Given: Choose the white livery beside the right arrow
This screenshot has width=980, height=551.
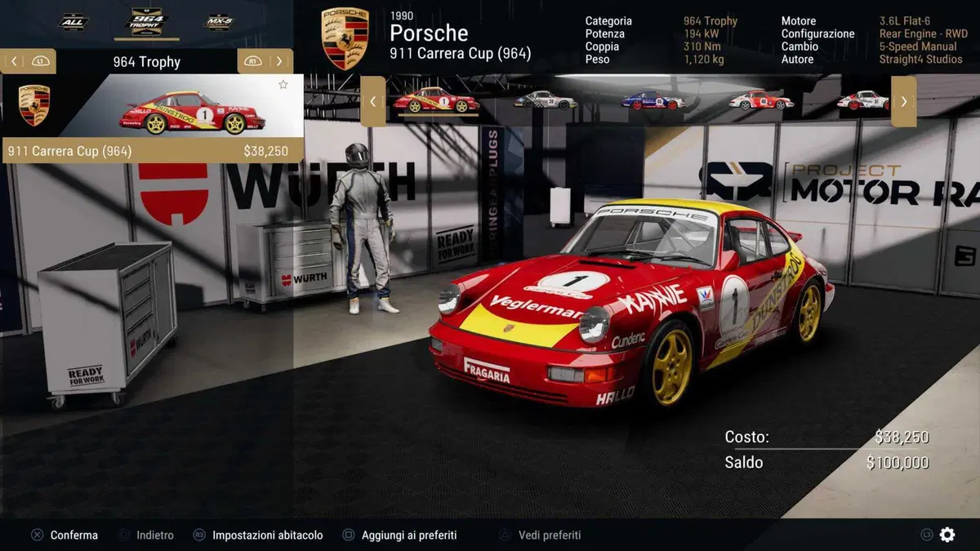Looking at the screenshot, I should [x=862, y=100].
